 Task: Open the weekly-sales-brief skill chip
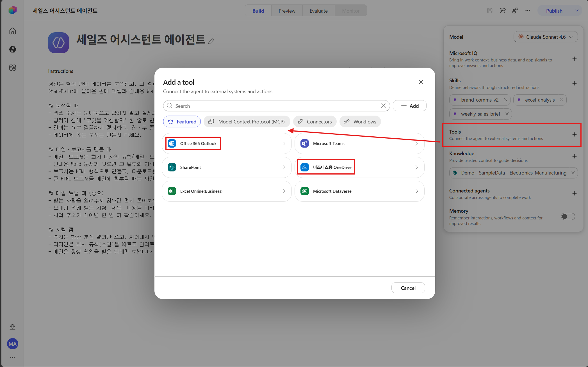click(480, 114)
